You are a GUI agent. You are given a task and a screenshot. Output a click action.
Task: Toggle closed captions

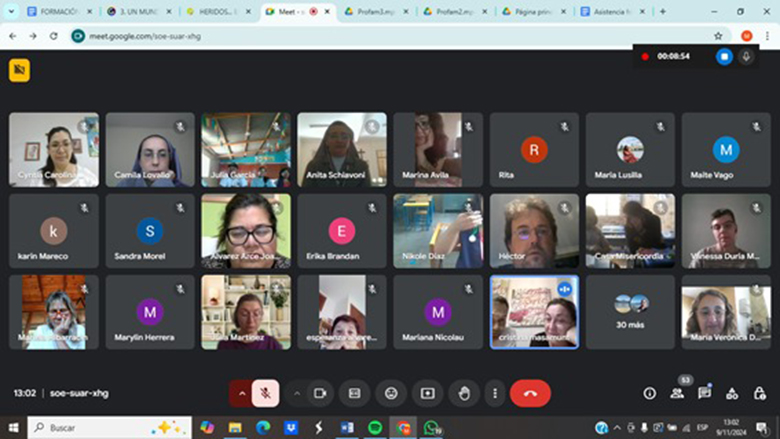coord(354,394)
